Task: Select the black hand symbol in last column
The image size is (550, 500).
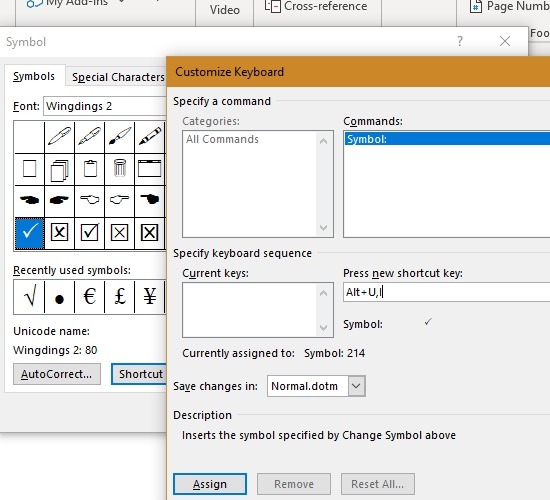Action: pyautogui.click(x=150, y=200)
